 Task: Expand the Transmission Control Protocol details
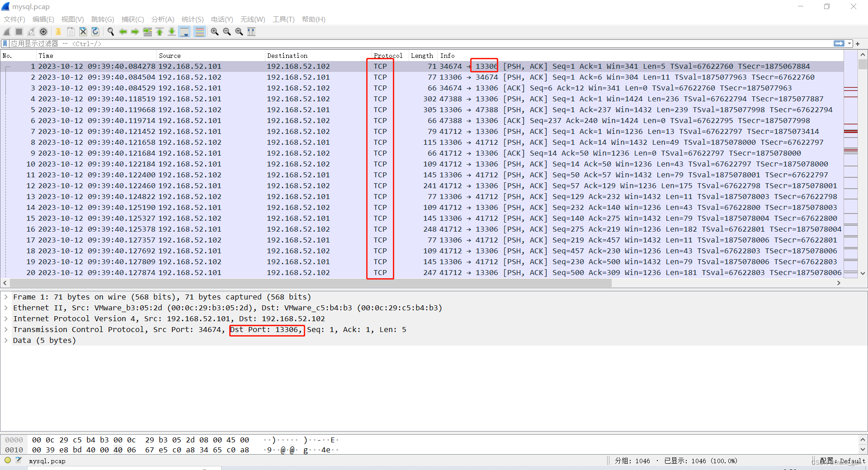[6, 330]
